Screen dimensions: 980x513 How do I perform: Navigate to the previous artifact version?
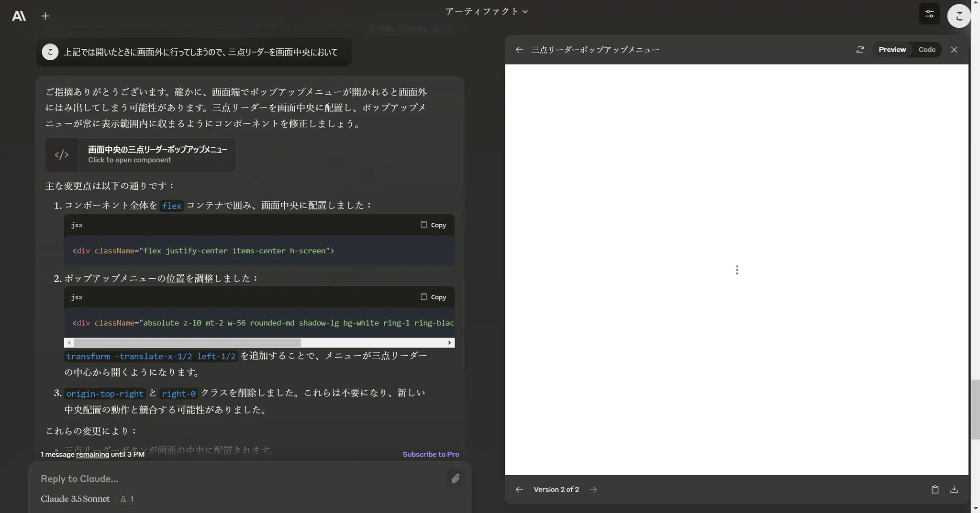[x=519, y=489]
